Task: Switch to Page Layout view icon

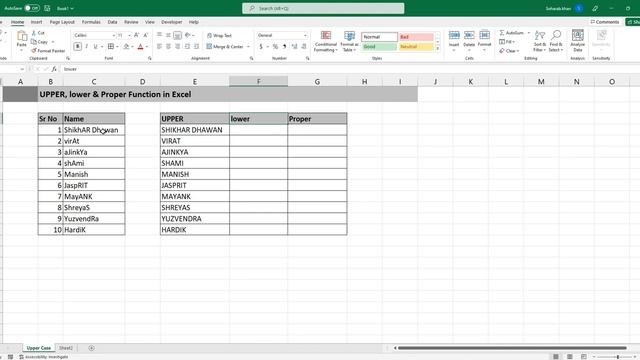Action: tap(570, 357)
